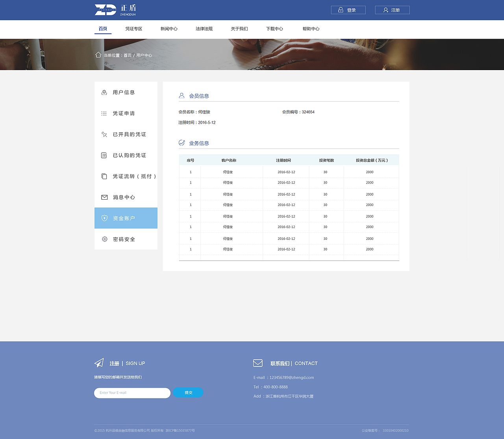The height and width of the screenshot is (439, 504).
Task: Open 密码安全 settings gear icon
Action: [104, 239]
